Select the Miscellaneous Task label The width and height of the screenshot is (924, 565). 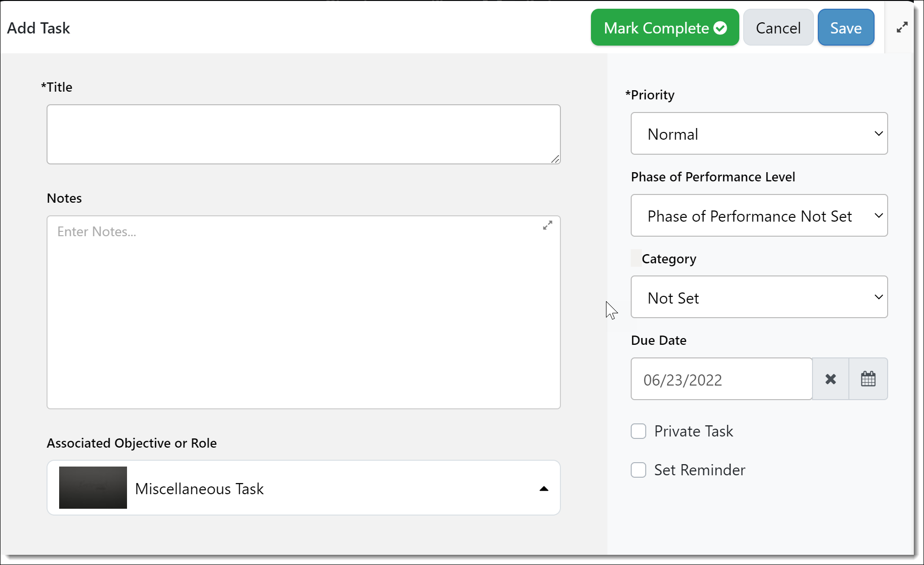[x=199, y=488]
